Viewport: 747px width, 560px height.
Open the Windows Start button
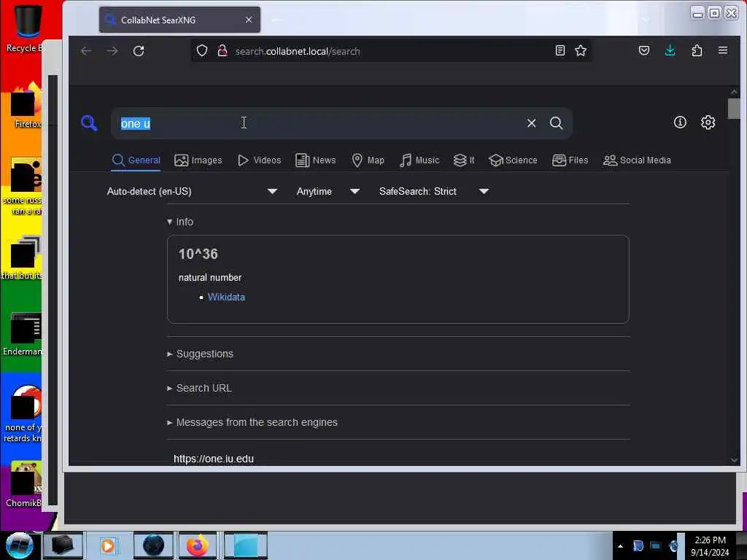(x=20, y=545)
